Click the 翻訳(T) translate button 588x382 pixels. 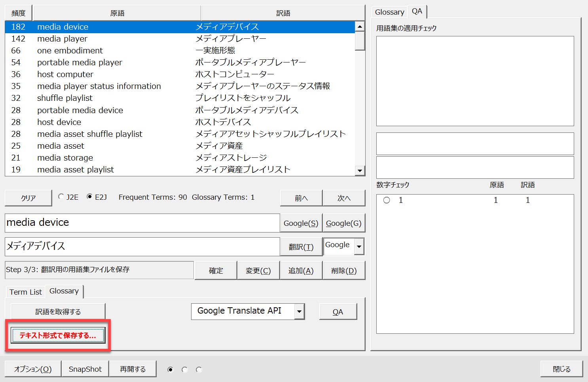point(301,247)
